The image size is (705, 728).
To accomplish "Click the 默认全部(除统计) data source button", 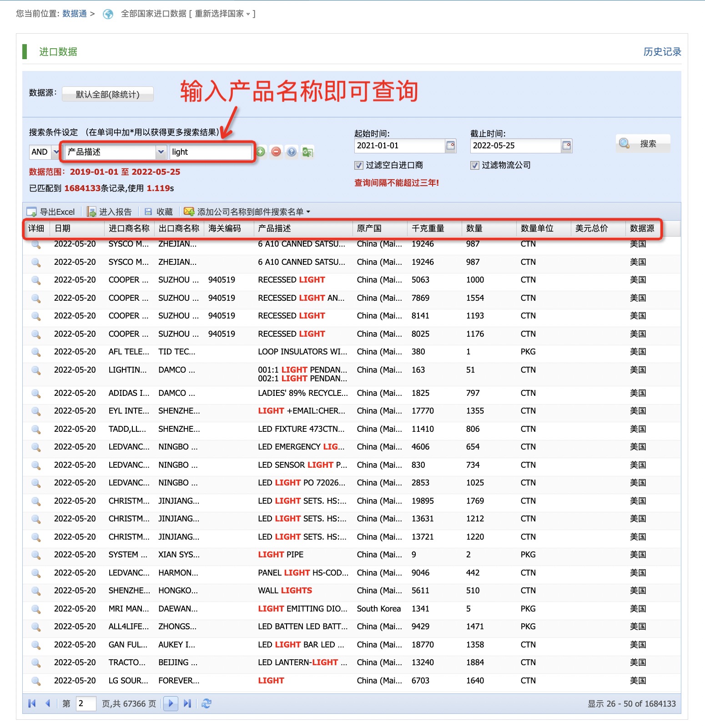I will point(108,94).
